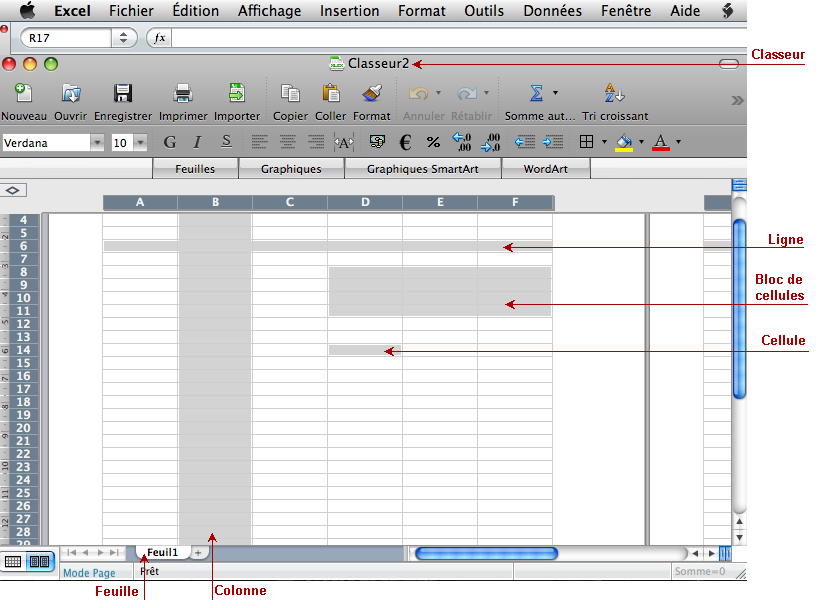Open the borders dropdown arrow
This screenshot has width=825, height=608.
coord(604,141)
